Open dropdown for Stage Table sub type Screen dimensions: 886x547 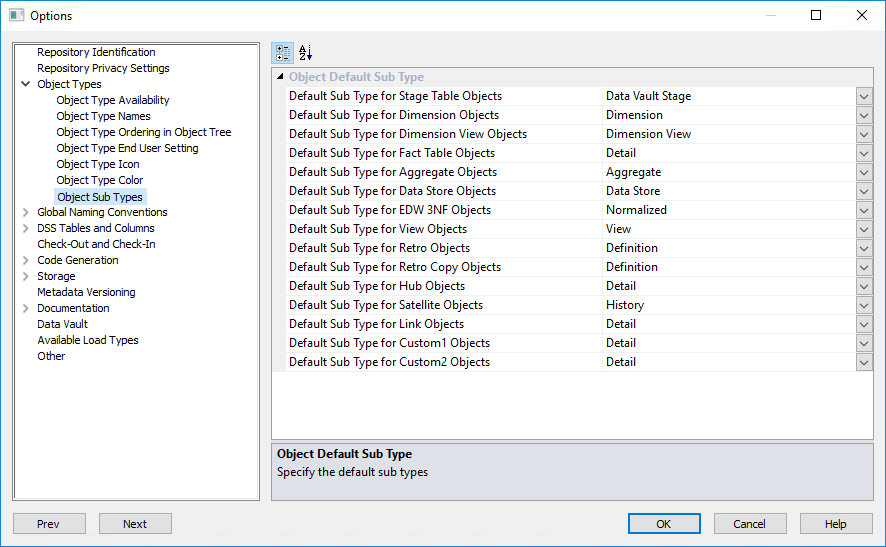pyautogui.click(x=864, y=96)
